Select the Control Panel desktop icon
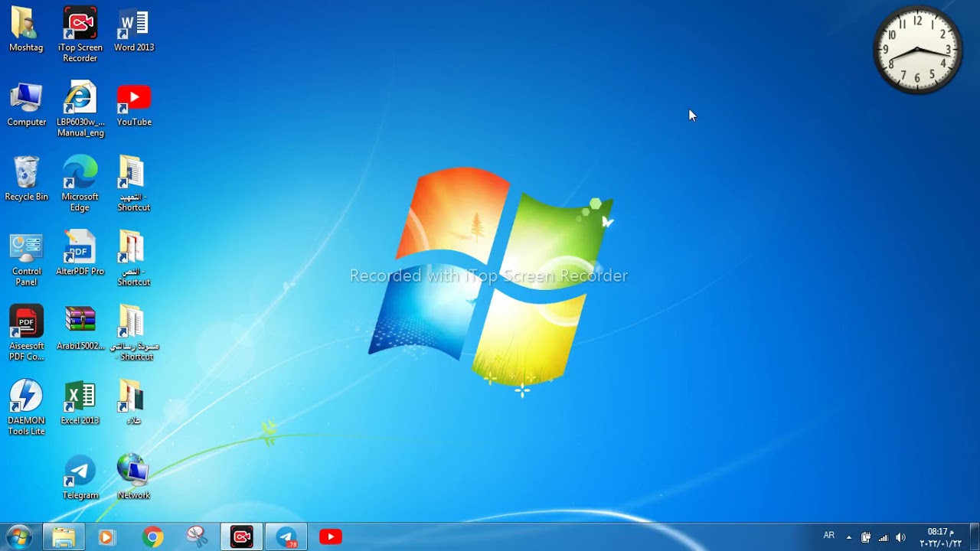Viewport: 980px width, 551px height. click(x=26, y=259)
